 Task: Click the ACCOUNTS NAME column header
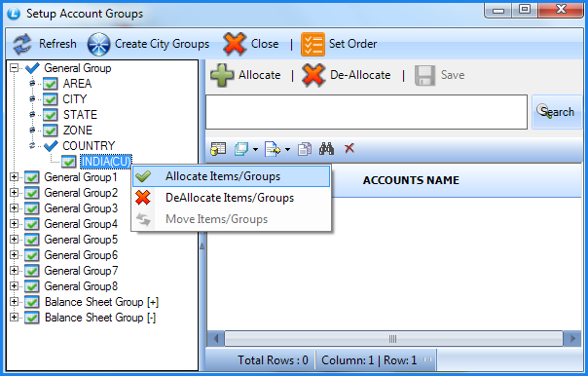[x=411, y=180]
